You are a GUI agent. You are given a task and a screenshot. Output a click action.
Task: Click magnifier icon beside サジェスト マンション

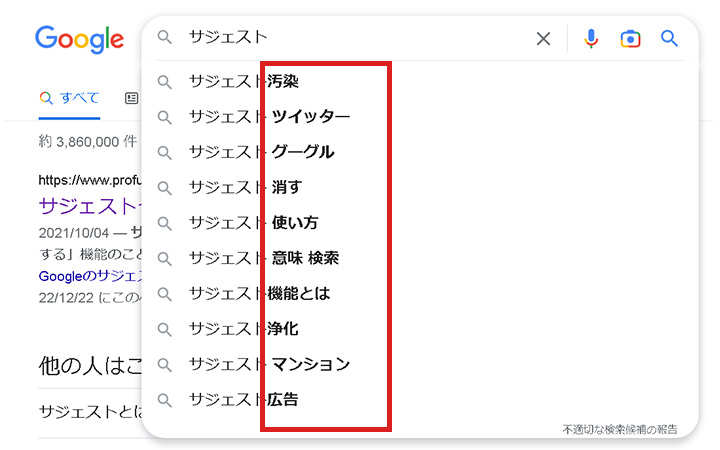point(164,365)
